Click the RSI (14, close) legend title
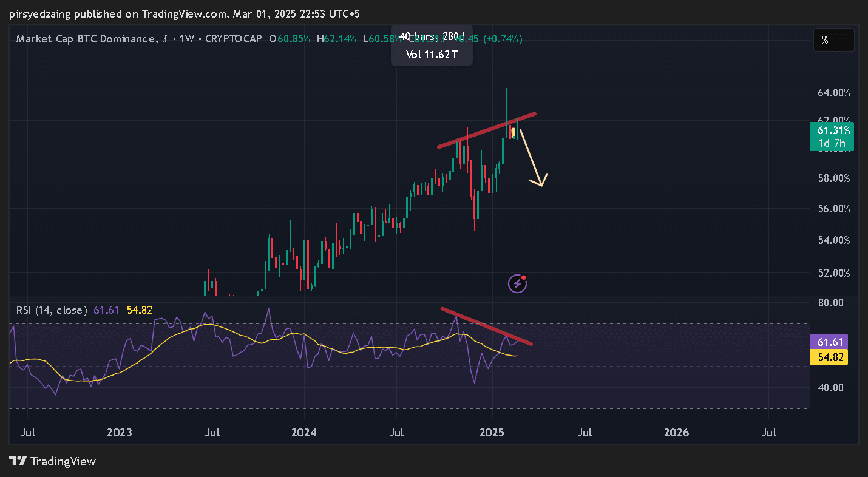This screenshot has width=868, height=477. pos(51,310)
